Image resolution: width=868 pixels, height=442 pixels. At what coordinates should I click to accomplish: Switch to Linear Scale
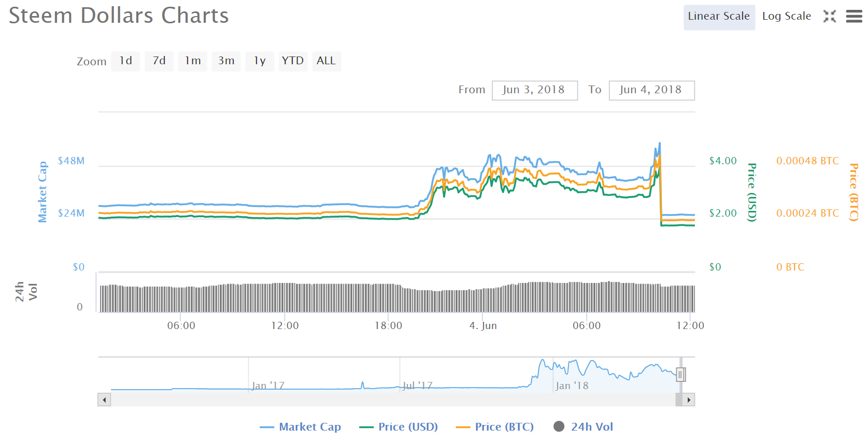(x=719, y=17)
